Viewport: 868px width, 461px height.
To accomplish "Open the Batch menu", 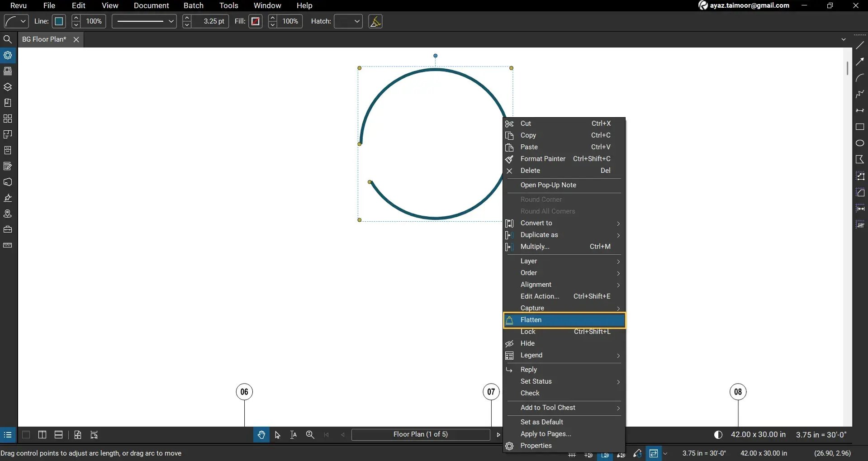I will (194, 5).
